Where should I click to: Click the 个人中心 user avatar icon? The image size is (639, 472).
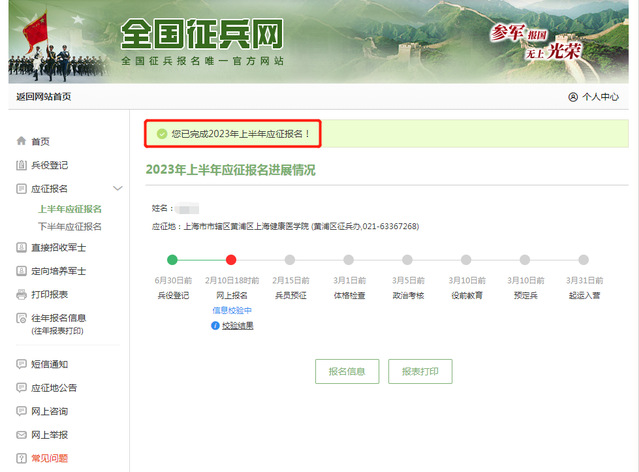[x=573, y=97]
